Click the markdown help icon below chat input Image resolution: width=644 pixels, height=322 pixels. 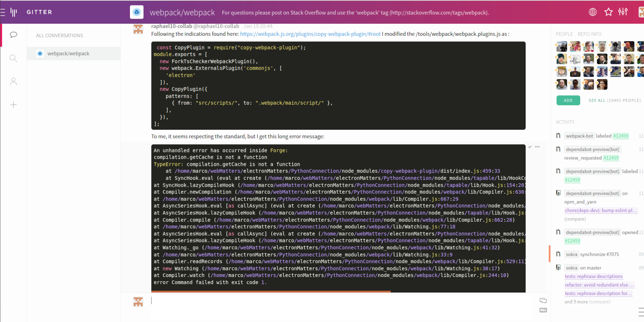(543, 310)
